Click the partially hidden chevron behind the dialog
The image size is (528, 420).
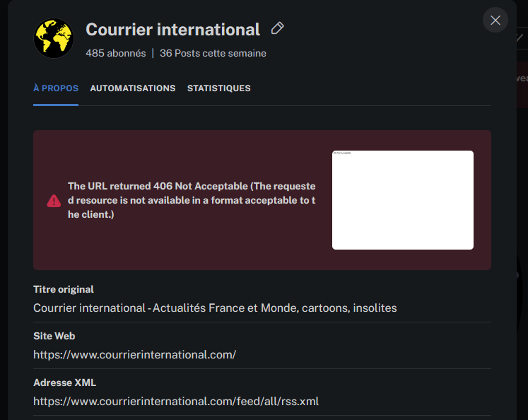tap(521, 38)
